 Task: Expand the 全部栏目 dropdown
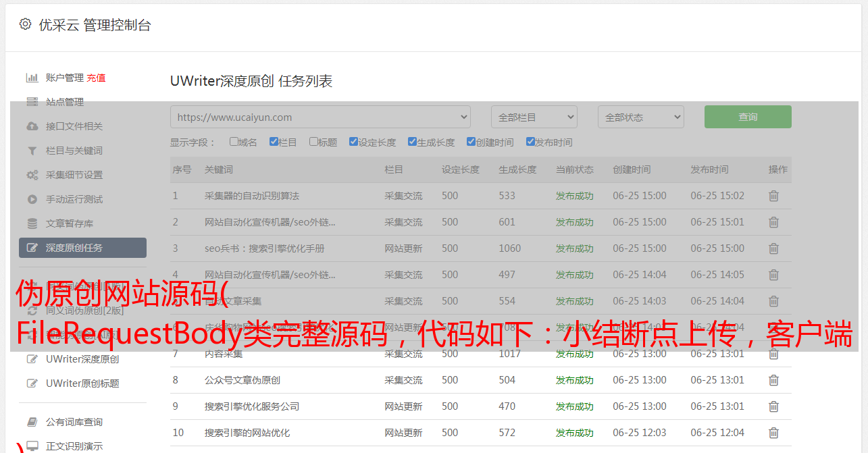click(x=534, y=117)
